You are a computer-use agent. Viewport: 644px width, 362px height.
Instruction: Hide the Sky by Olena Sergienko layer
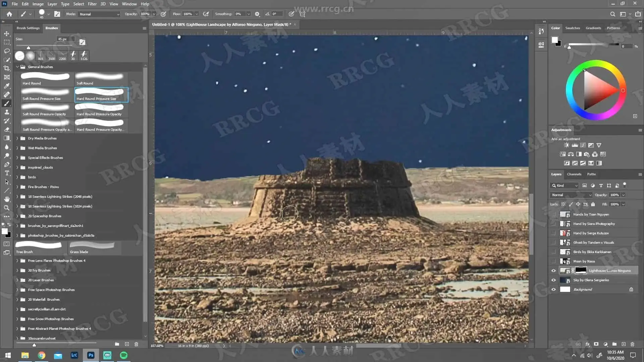tap(554, 280)
